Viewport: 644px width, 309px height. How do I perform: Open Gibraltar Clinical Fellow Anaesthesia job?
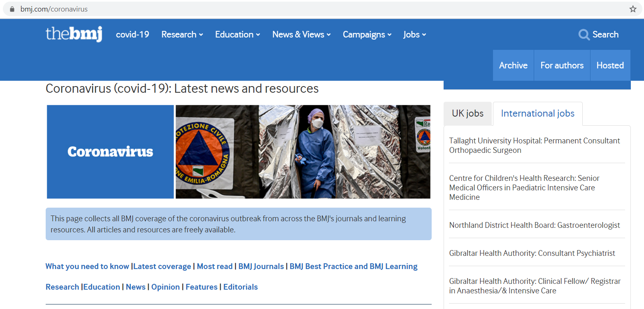click(535, 286)
